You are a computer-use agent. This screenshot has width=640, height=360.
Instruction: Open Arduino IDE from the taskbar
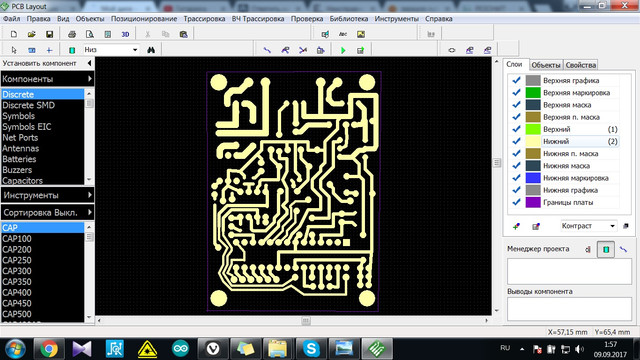click(180, 349)
